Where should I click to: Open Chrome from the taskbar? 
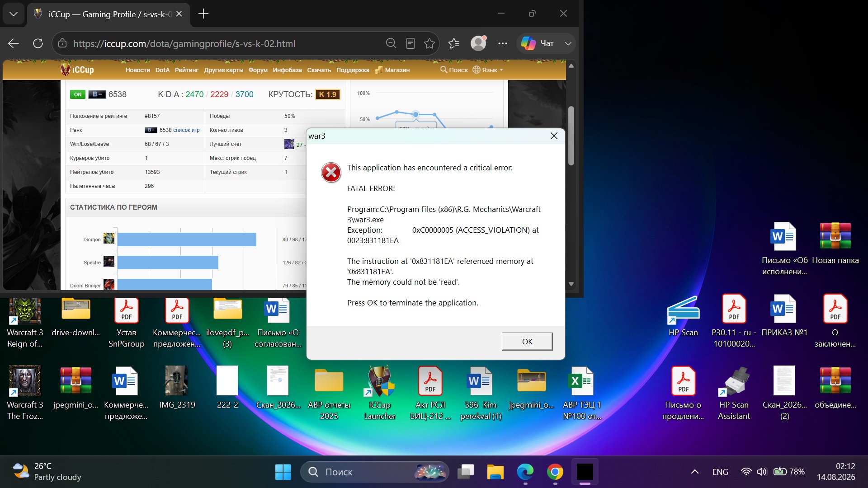click(555, 472)
